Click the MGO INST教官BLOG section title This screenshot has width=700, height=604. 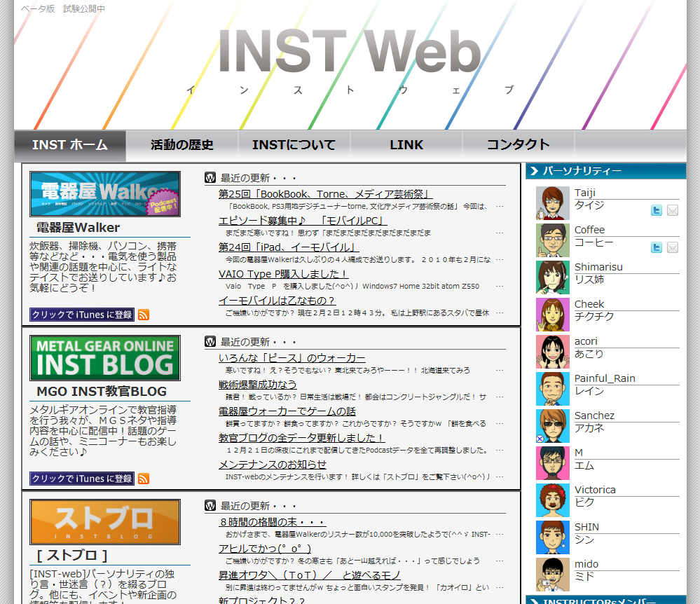(102, 392)
